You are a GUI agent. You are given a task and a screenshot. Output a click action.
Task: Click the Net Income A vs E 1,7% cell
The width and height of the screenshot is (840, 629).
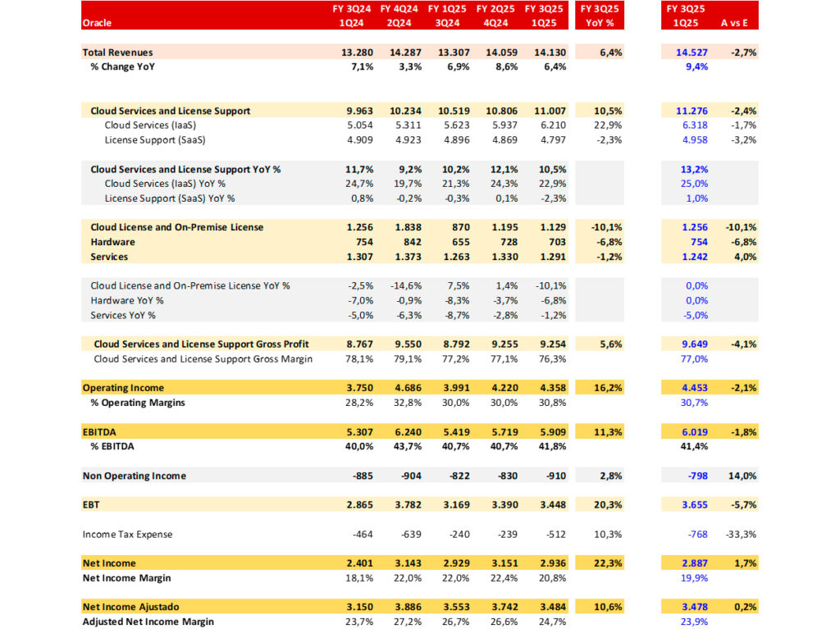click(x=744, y=563)
